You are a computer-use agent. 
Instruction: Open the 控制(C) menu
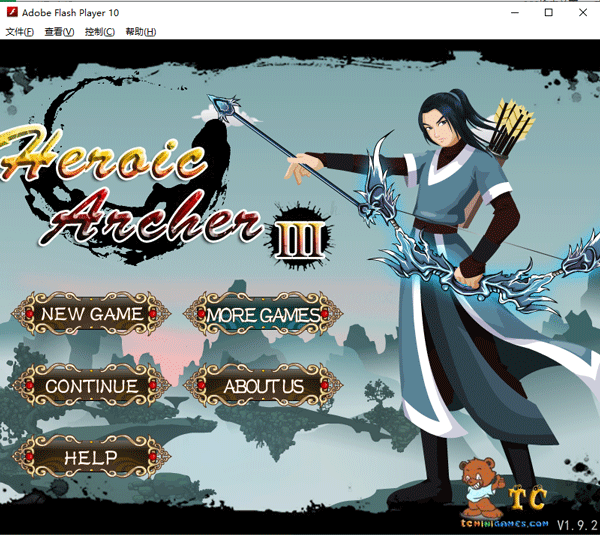point(99,32)
